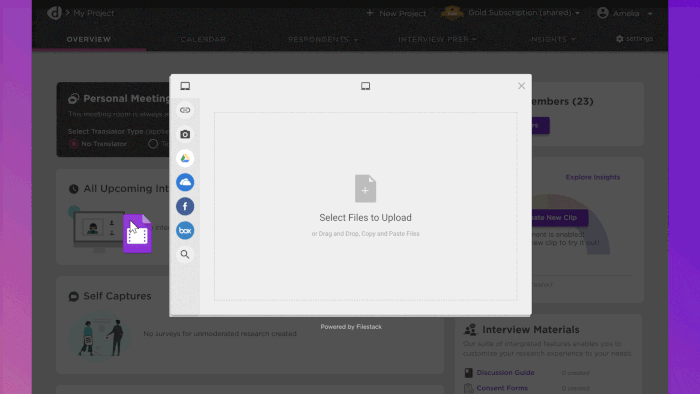Switch to the Calendar tab
The width and height of the screenshot is (700, 394).
tap(203, 39)
